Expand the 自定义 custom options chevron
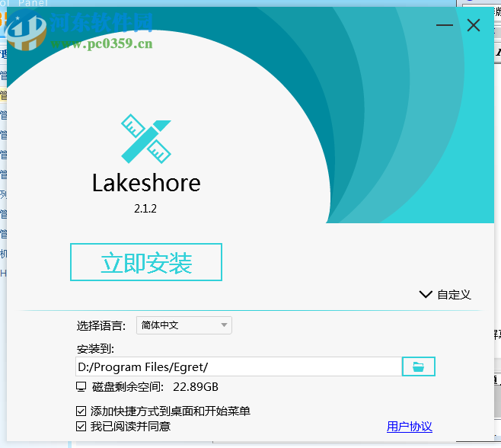The height and width of the screenshot is (448, 501). (426, 294)
